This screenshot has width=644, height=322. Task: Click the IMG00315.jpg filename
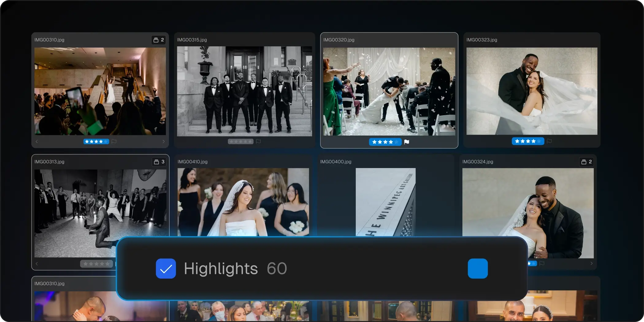tap(192, 40)
